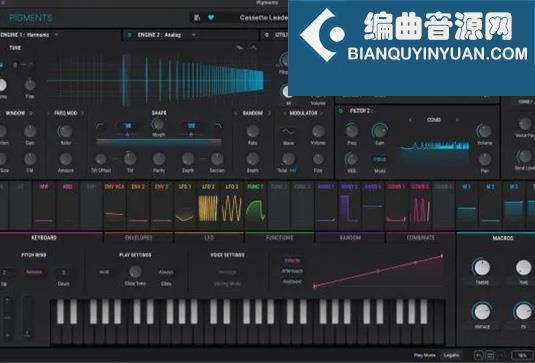535x363 pixels.
Task: Click the Modulator Volume knob
Action: point(318,131)
